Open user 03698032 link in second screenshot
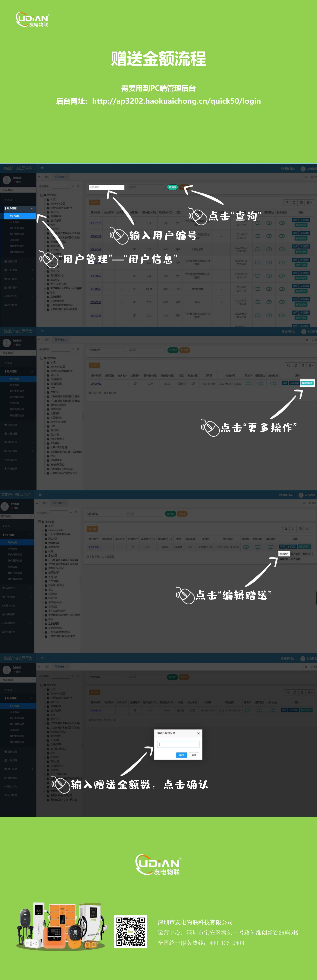 click(96, 384)
